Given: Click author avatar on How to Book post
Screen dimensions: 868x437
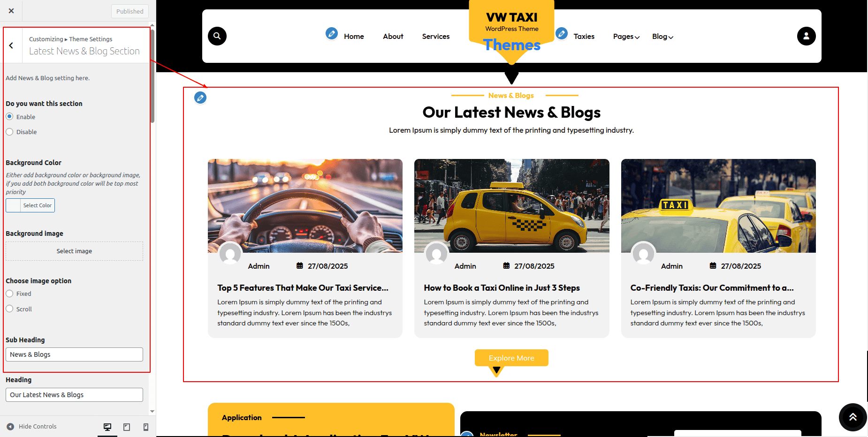Looking at the screenshot, I should point(437,253).
